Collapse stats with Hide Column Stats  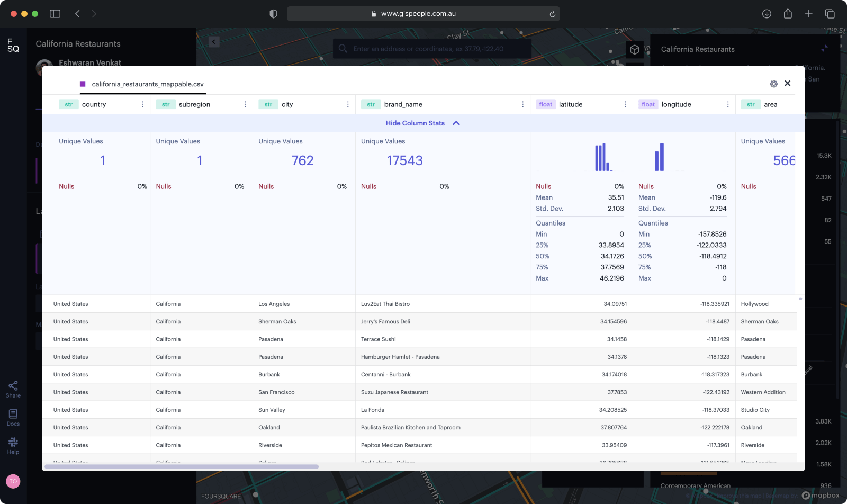tap(415, 123)
